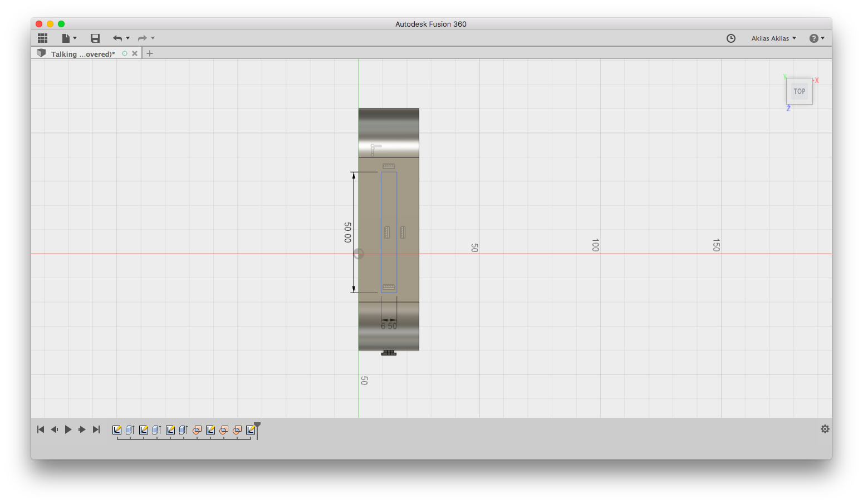The width and height of the screenshot is (863, 504).
Task: Open the undo history dropdown arrow
Action: (x=128, y=38)
